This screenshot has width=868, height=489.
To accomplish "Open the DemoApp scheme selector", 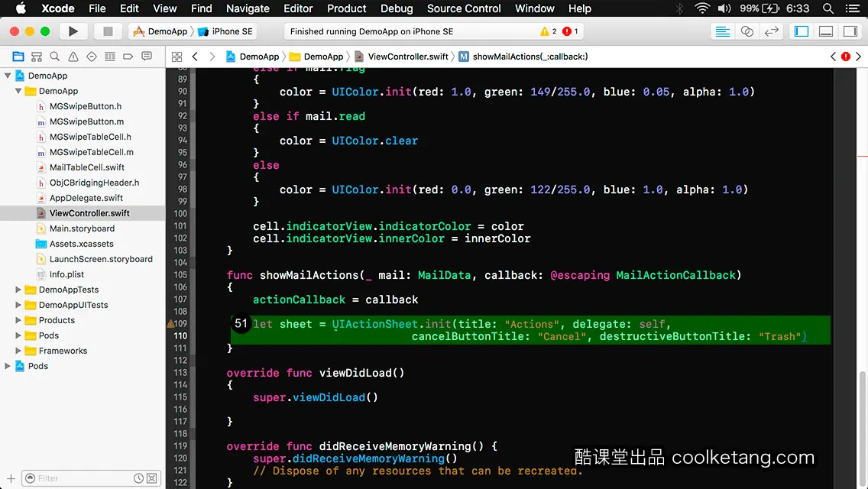I will 160,31.
